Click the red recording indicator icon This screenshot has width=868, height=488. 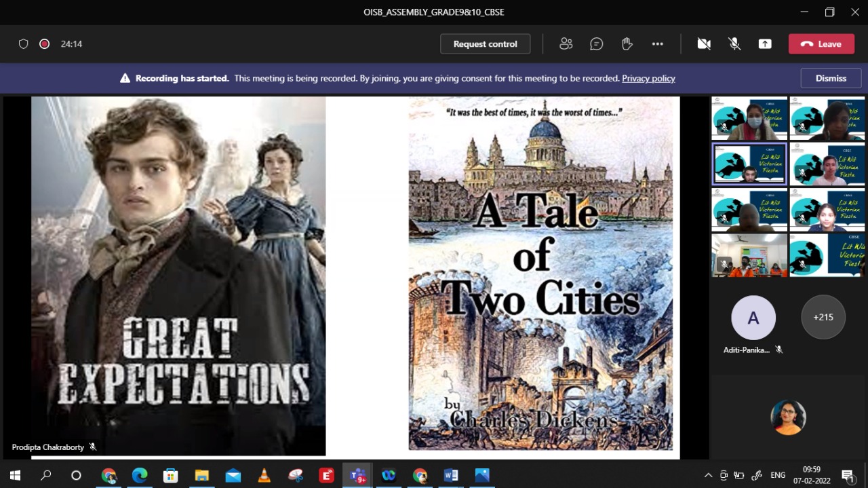45,44
